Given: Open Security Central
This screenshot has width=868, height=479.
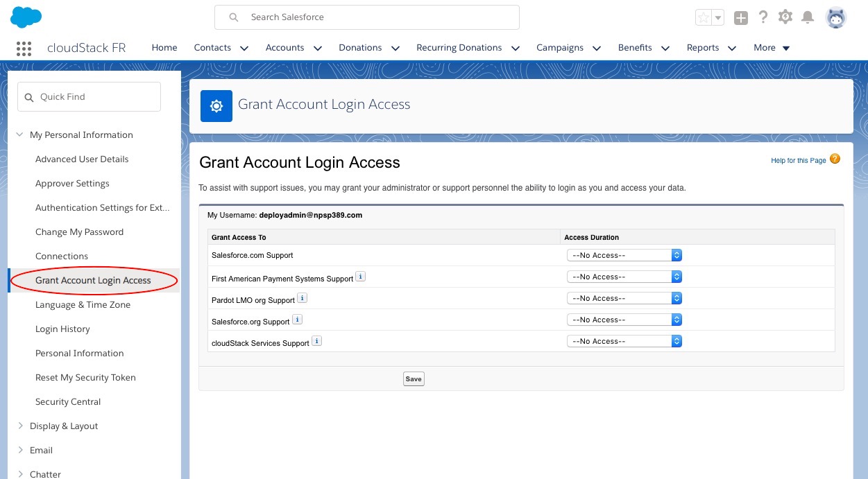Looking at the screenshot, I should pos(68,402).
